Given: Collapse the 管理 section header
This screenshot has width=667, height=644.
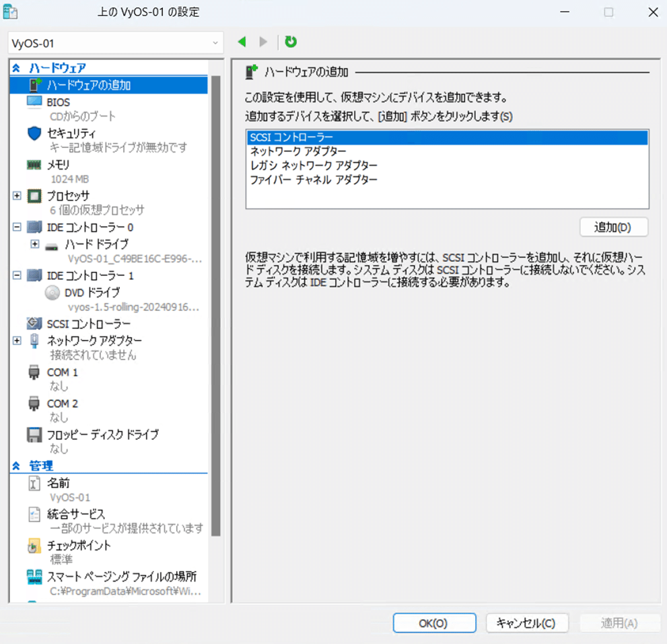Looking at the screenshot, I should coord(16,466).
